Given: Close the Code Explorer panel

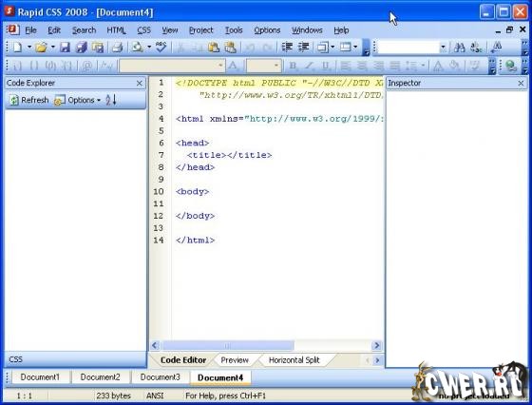Looking at the screenshot, I should (x=139, y=83).
